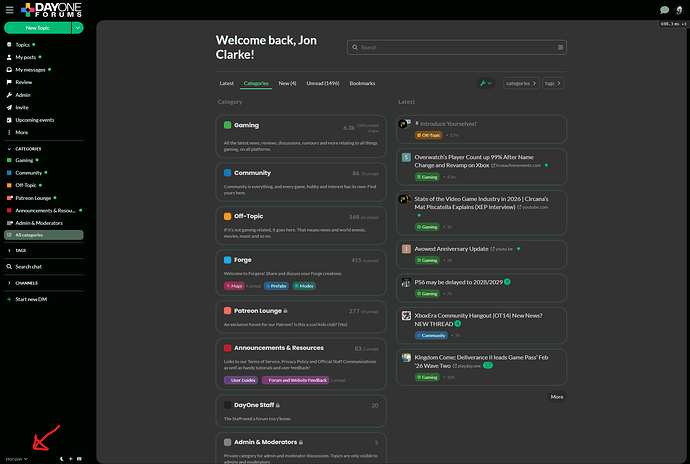Click the DayOne Forums logo
The image size is (690, 464).
51,10
